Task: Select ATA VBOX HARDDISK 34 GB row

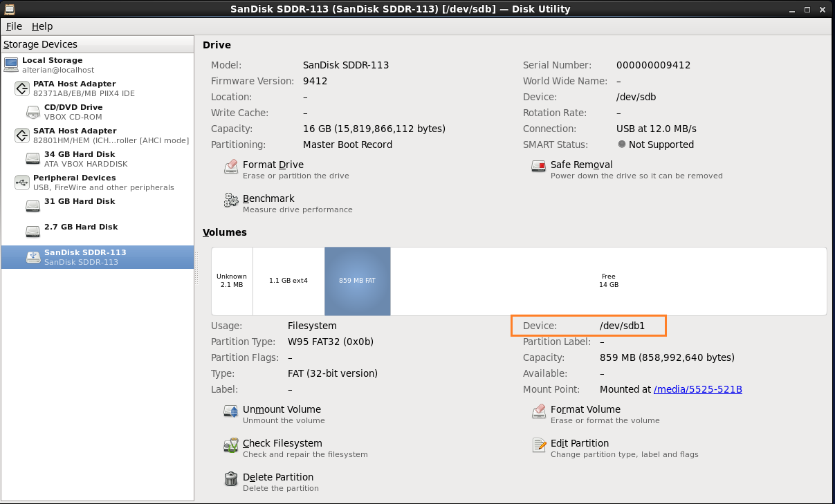Action: (98, 159)
